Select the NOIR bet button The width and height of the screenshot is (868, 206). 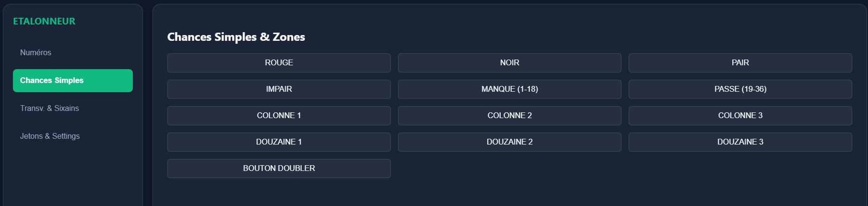(509, 63)
